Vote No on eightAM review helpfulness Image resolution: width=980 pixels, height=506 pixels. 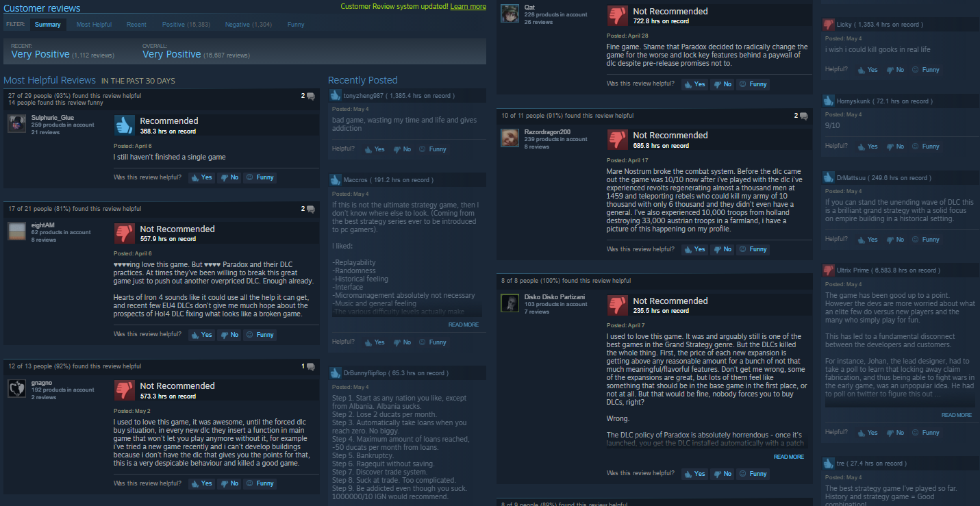point(229,335)
